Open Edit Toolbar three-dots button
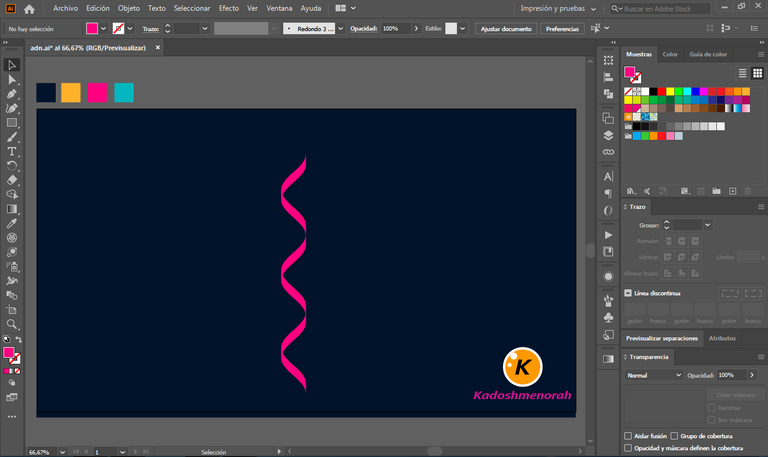This screenshot has height=457, width=768. (12, 416)
